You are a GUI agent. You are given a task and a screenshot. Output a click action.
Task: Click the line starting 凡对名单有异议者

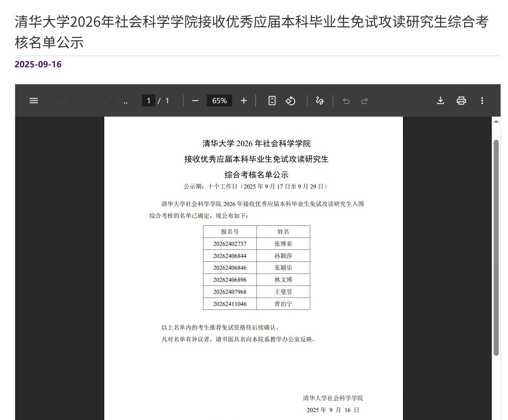239,339
